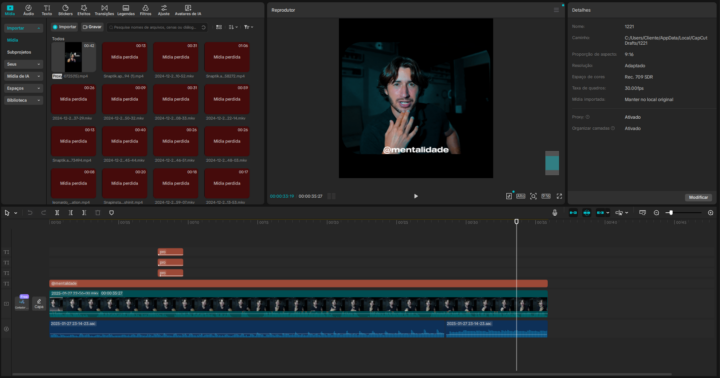The width and height of the screenshot is (720, 378).
Task: Switch to the Stickers tab
Action: pyautogui.click(x=65, y=10)
